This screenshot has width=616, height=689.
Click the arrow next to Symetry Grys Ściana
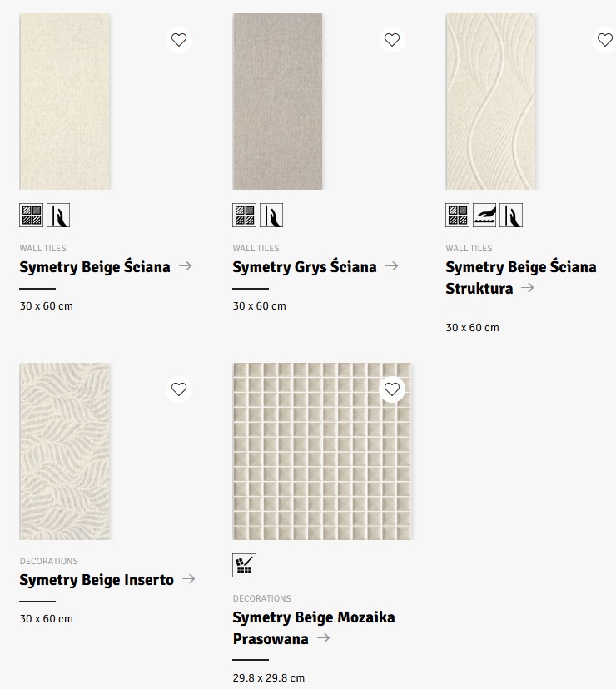tap(392, 266)
